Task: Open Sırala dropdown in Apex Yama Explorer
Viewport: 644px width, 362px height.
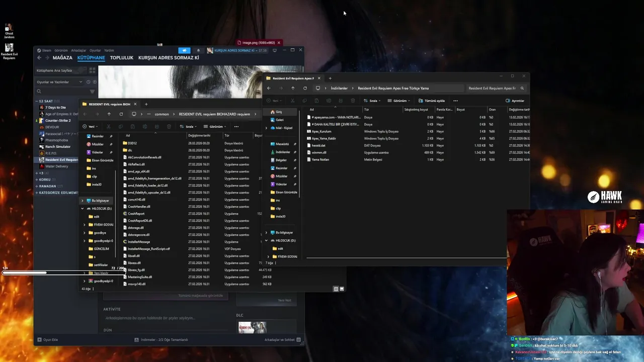Action: click(x=372, y=101)
